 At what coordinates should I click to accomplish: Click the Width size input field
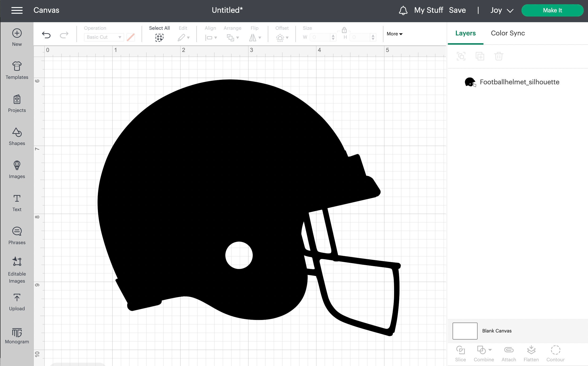pos(320,37)
